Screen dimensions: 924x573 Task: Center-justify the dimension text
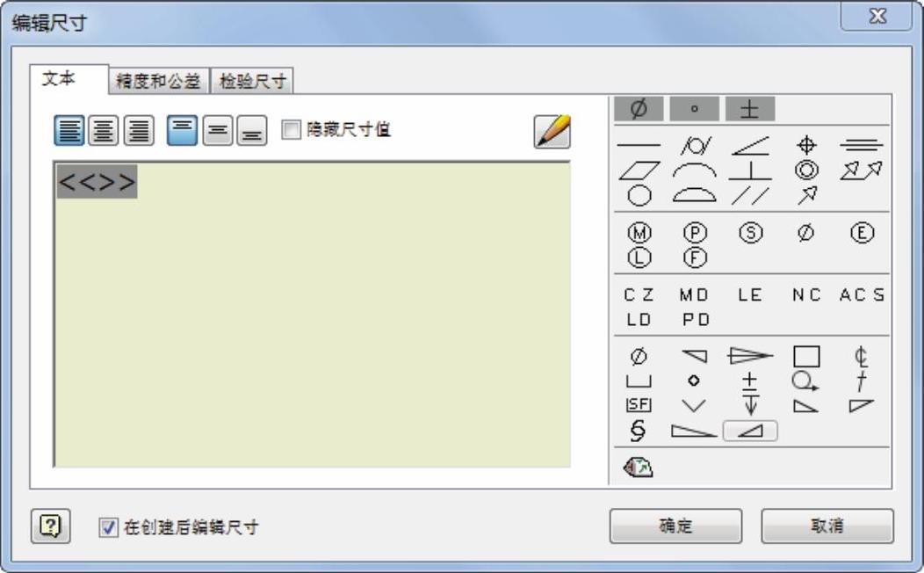click(x=103, y=132)
